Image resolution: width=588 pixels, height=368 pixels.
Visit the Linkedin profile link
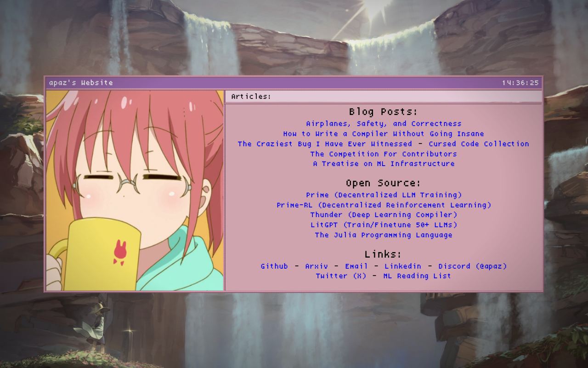click(403, 266)
